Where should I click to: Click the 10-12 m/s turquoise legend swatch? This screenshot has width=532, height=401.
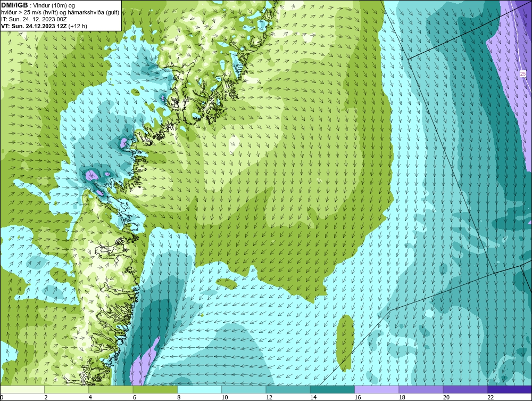(x=244, y=389)
